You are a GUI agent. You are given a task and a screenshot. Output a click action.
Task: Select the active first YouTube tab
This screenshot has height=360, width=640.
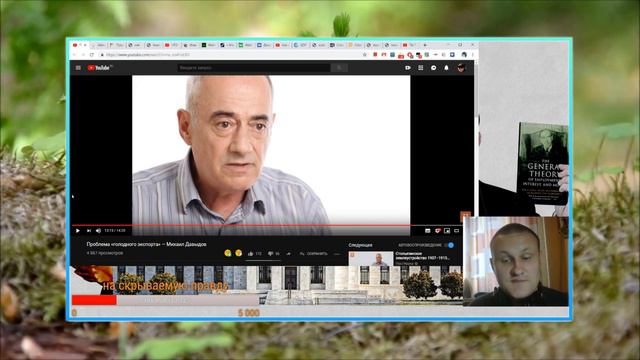coord(80,45)
